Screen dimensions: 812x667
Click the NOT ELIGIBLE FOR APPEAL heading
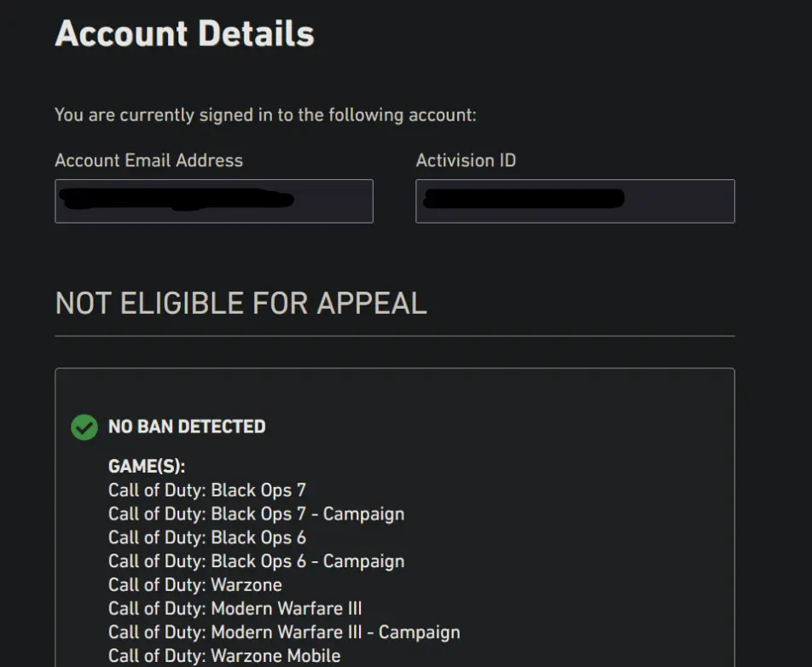click(241, 304)
